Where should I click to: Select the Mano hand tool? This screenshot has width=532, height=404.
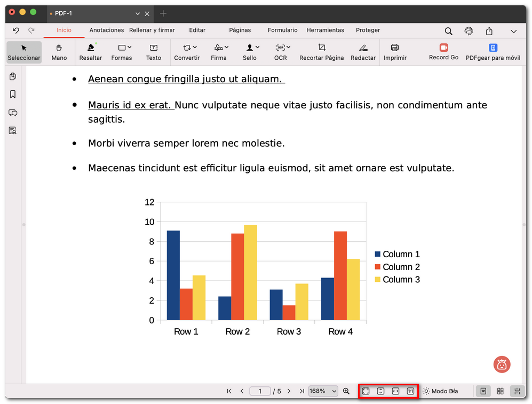[x=59, y=52]
